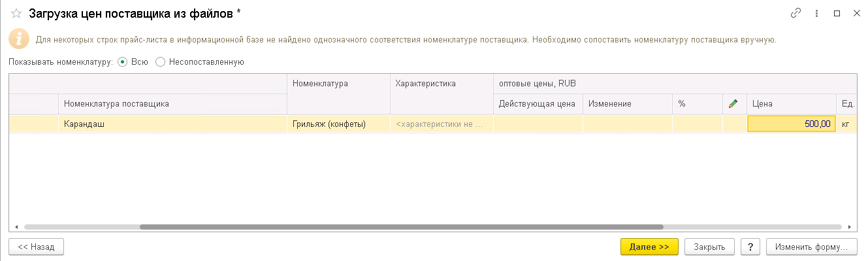The width and height of the screenshot is (868, 261).
Task: Go back with '<< Назад' button
Action: click(36, 247)
